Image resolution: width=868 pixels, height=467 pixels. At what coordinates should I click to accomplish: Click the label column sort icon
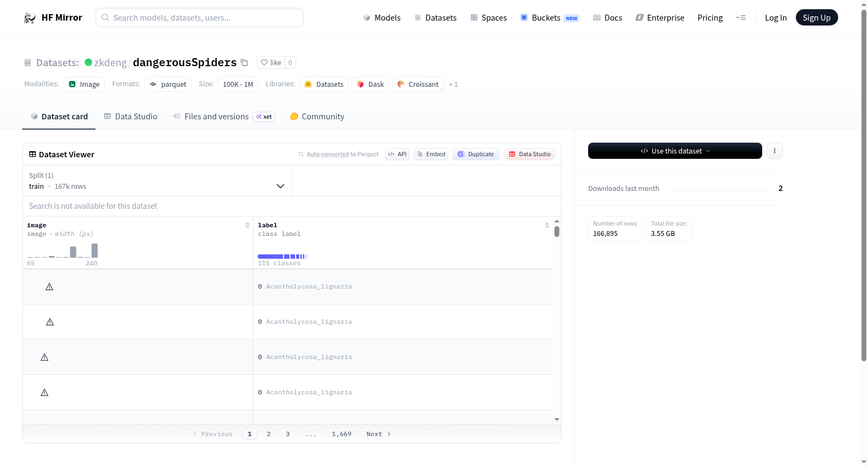547,225
